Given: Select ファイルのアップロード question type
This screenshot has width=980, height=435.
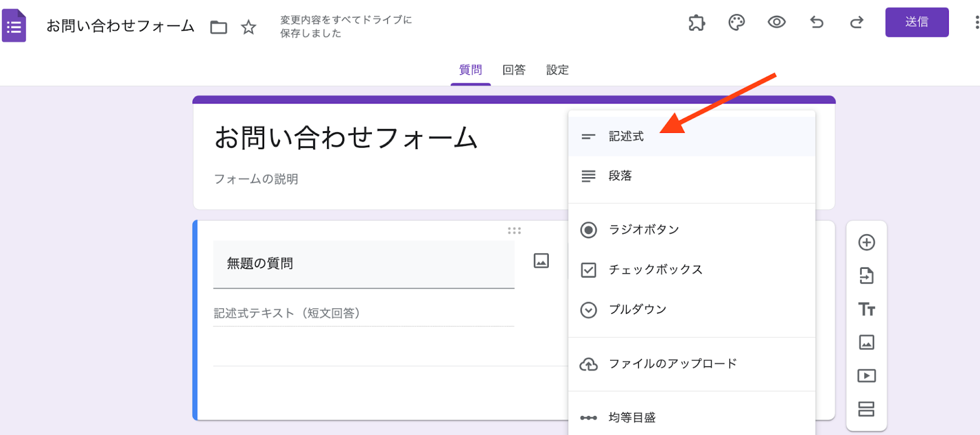Looking at the screenshot, I should [x=692, y=364].
